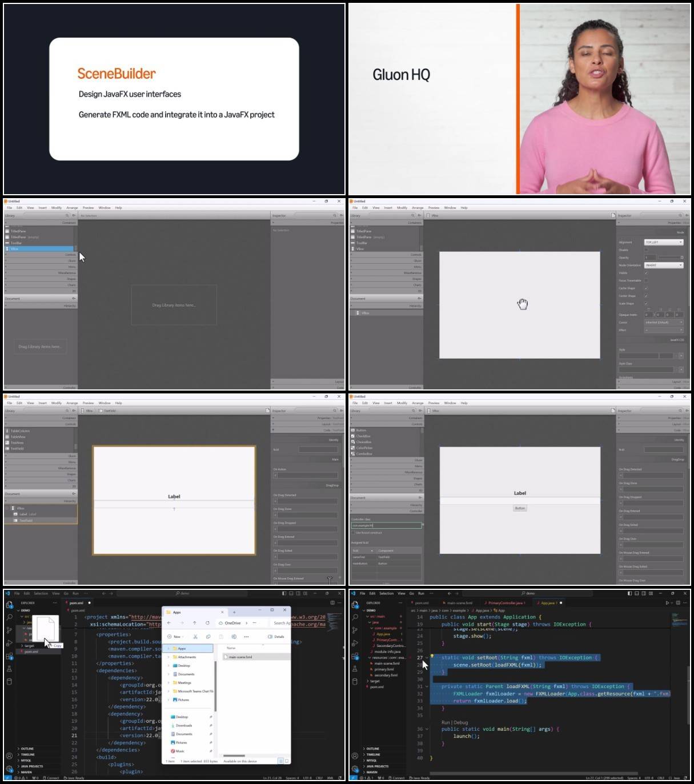Expand the Apps folder in File Explorer's tree
Viewport: 694px width, 784px height.
coord(169,649)
